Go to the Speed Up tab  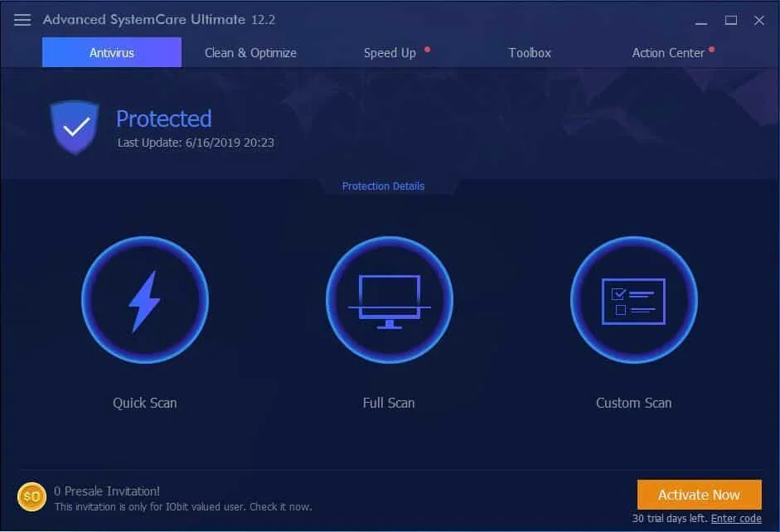[x=390, y=53]
